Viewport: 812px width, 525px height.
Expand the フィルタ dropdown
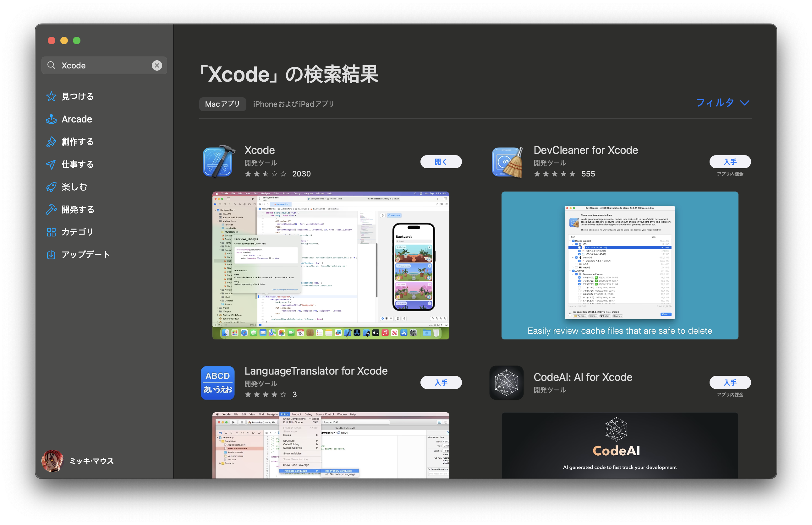tap(723, 103)
